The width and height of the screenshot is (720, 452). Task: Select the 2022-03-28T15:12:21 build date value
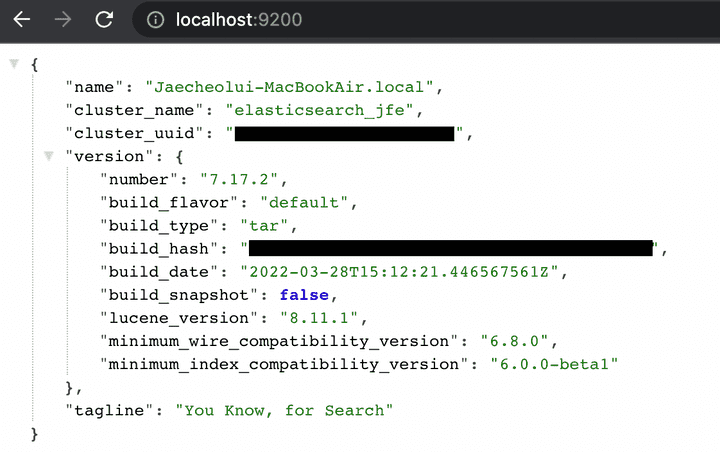[399, 272]
